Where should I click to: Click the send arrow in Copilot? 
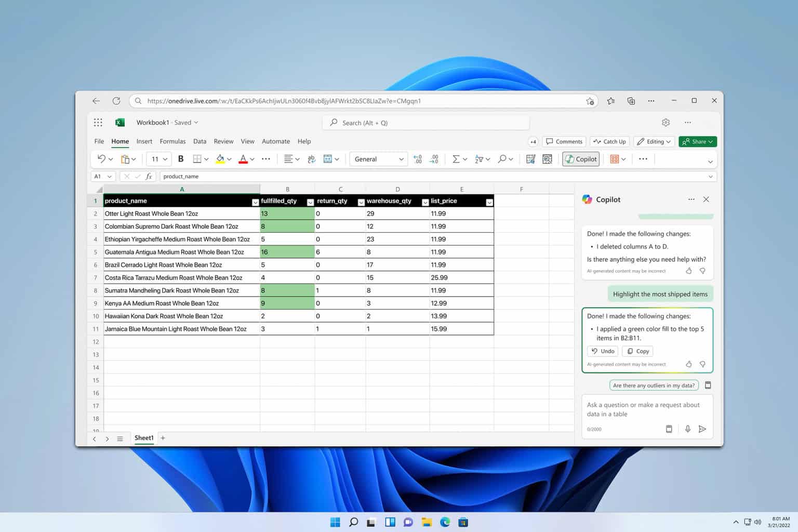click(702, 429)
